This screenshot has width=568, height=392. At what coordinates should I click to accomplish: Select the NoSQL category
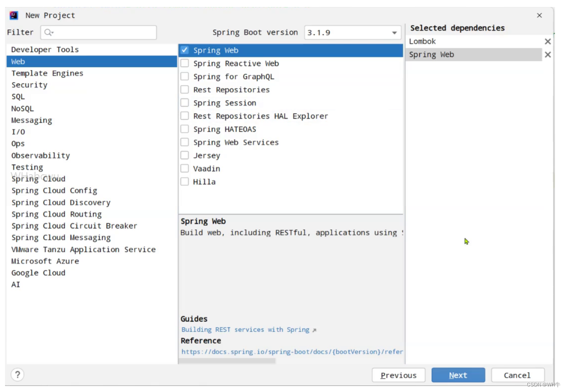point(92,109)
